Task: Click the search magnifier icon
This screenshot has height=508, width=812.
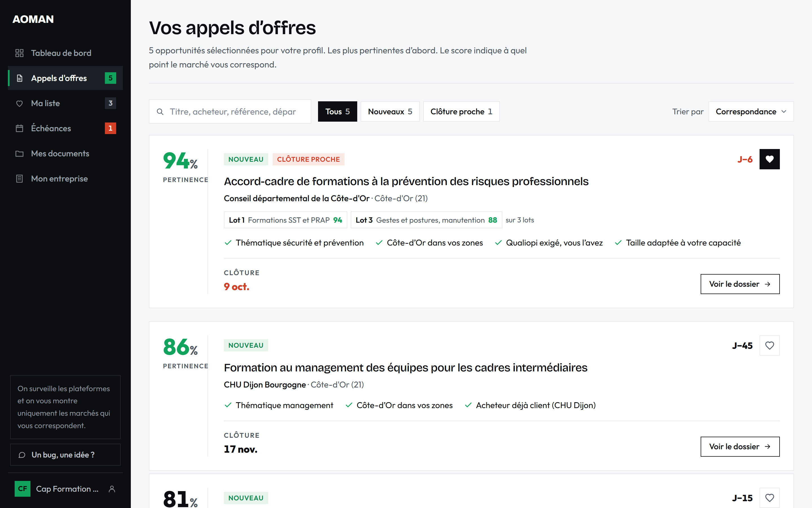Action: click(x=160, y=111)
